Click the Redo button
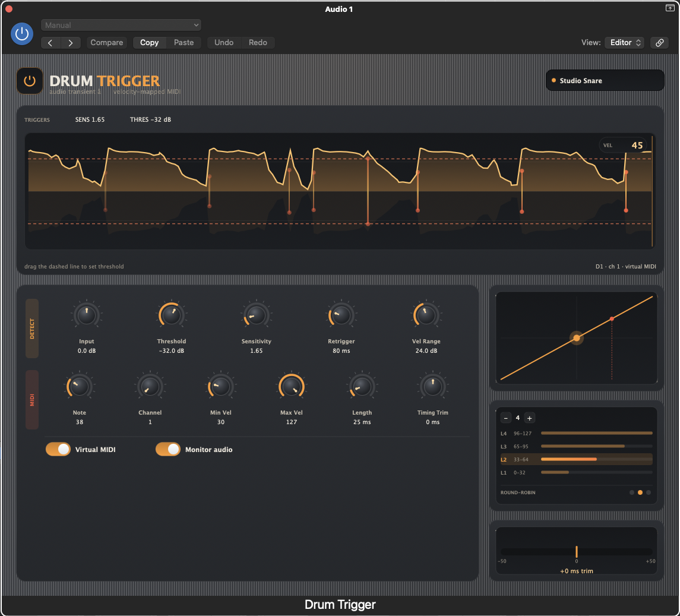The width and height of the screenshot is (680, 616). (x=258, y=43)
